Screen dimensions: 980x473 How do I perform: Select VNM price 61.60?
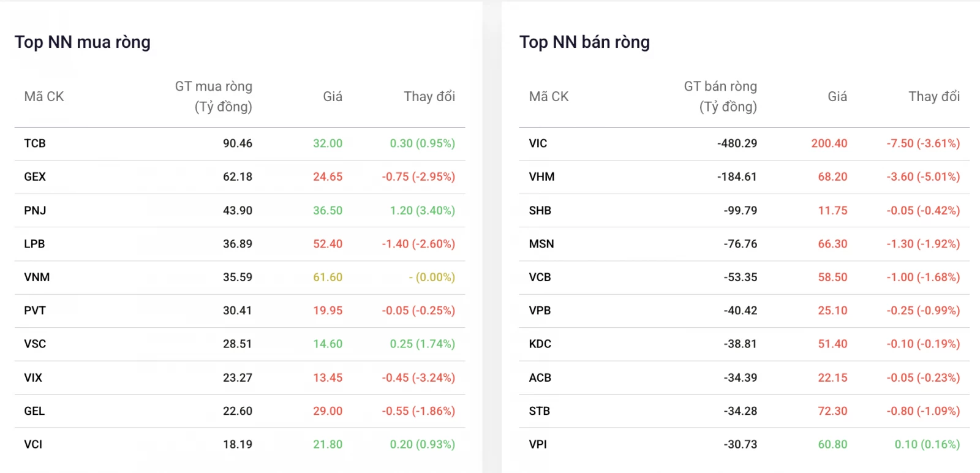click(328, 277)
